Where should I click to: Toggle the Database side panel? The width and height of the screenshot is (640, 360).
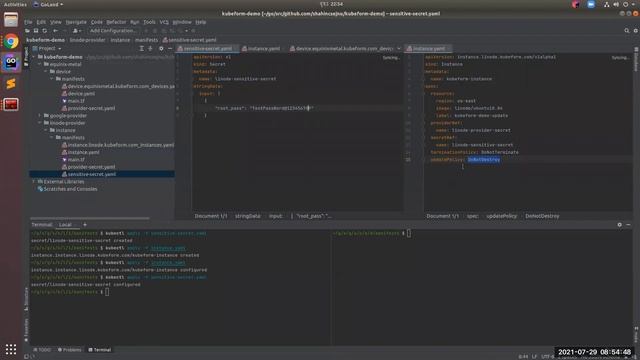(636, 60)
